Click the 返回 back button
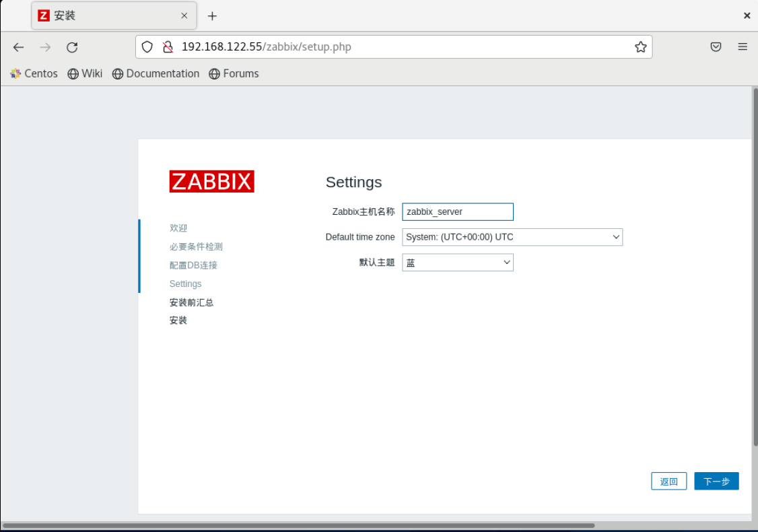This screenshot has width=758, height=532. pyautogui.click(x=669, y=481)
